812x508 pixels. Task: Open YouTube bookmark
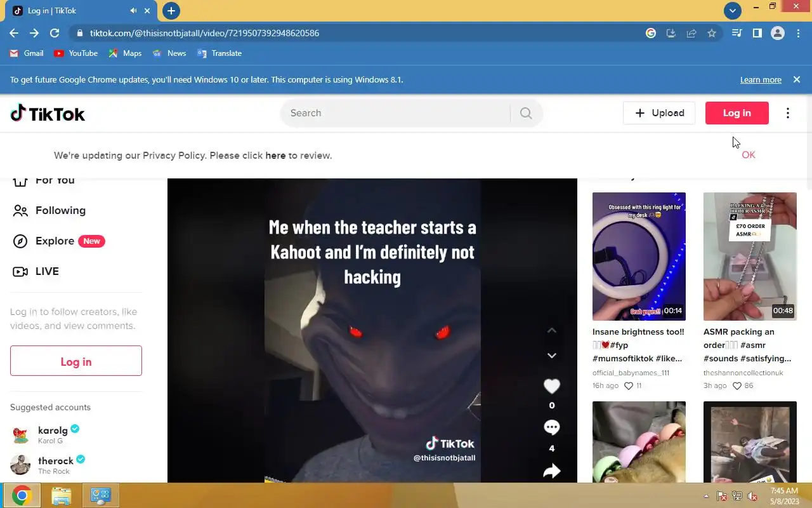point(76,53)
